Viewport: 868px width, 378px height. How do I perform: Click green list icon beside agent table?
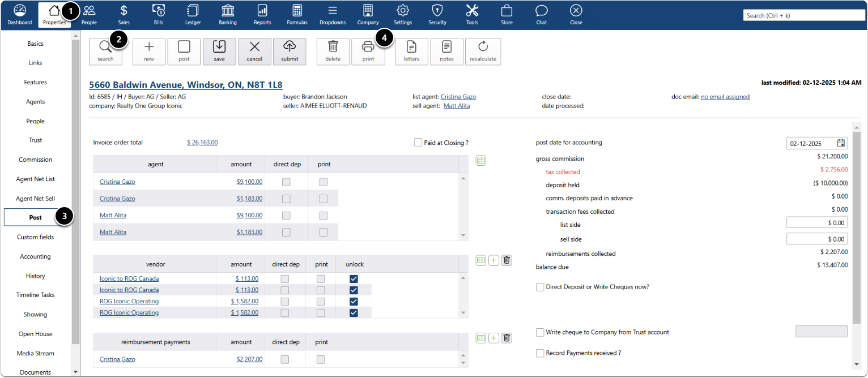(481, 161)
